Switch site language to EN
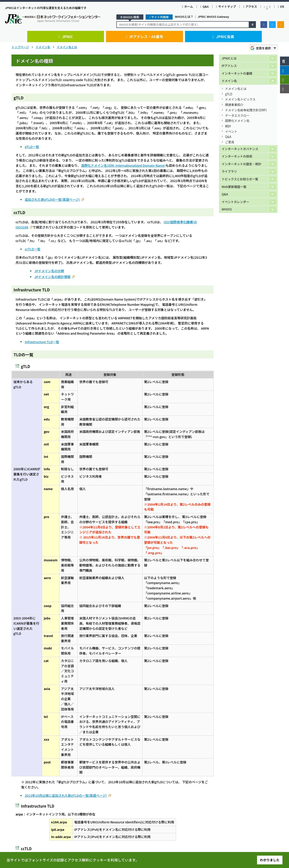 click(x=281, y=7)
